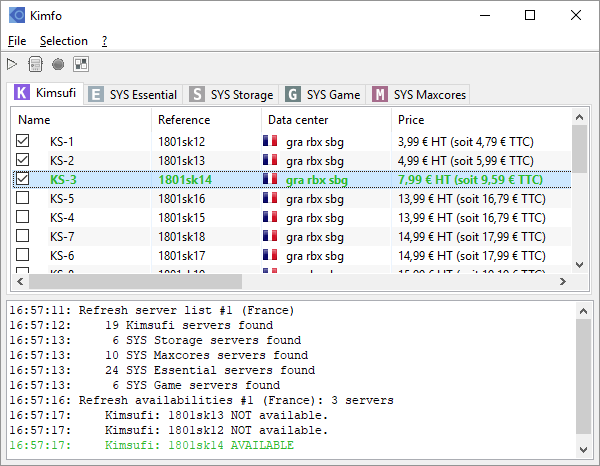Click the Reference column header
This screenshot has width=600, height=466.
pos(205,120)
